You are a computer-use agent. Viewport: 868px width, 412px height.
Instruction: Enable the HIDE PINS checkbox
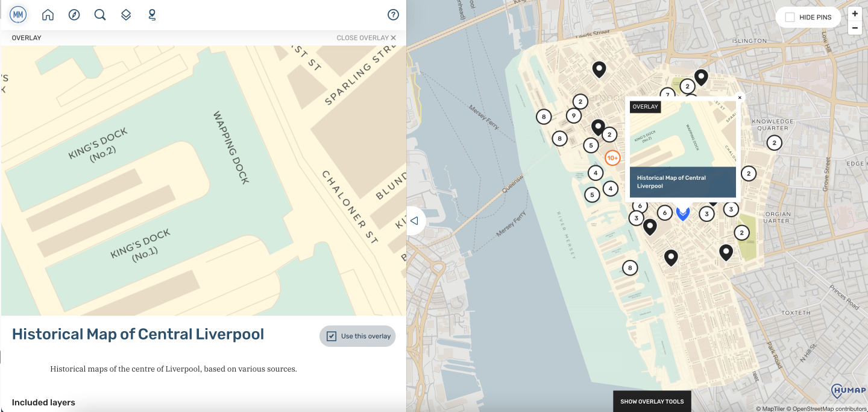[x=791, y=17]
